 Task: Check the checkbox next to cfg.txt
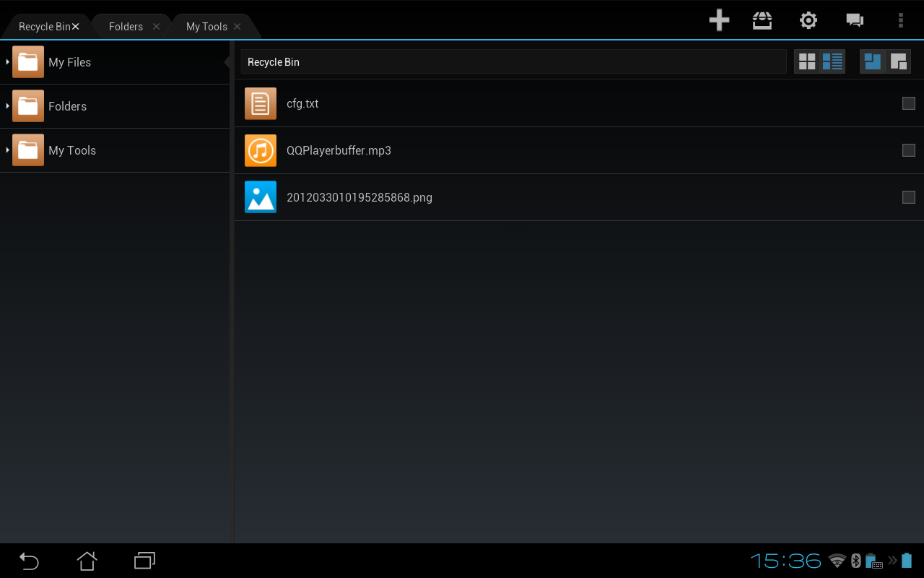coord(909,103)
